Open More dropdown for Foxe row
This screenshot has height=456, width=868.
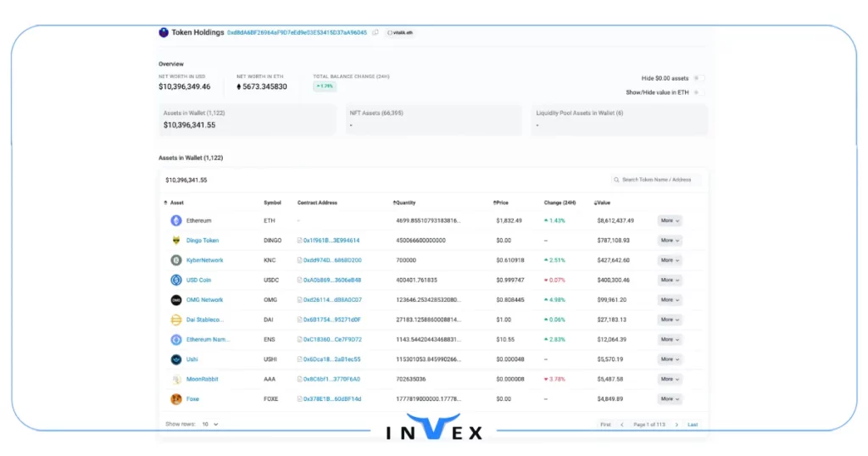tap(670, 399)
